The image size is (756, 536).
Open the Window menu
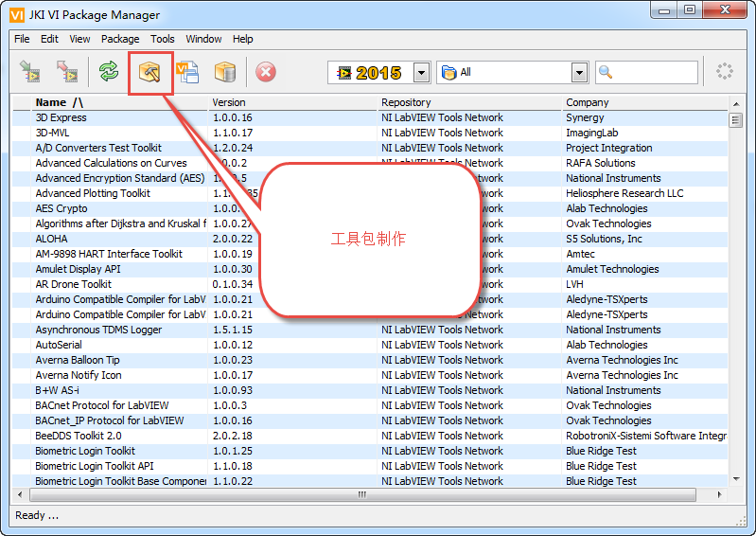pos(203,39)
